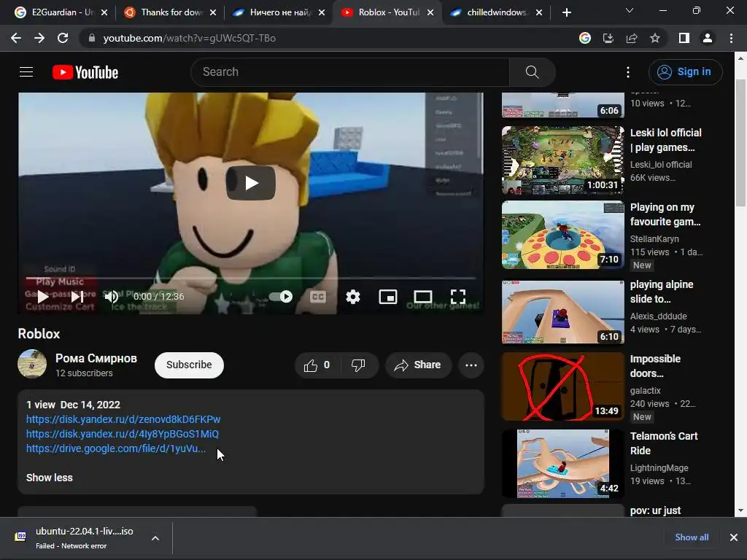Open Leski lol official video thumbnail

pos(562,160)
